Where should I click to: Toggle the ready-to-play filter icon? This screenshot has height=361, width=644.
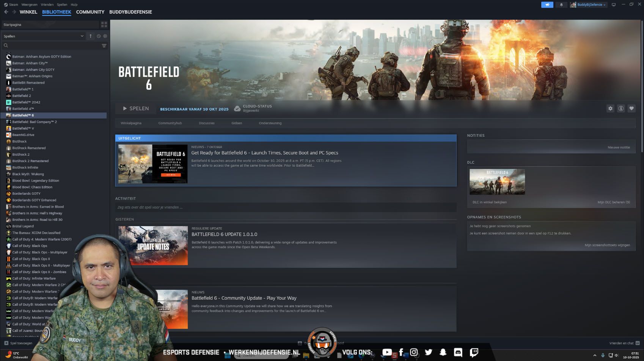(x=105, y=36)
